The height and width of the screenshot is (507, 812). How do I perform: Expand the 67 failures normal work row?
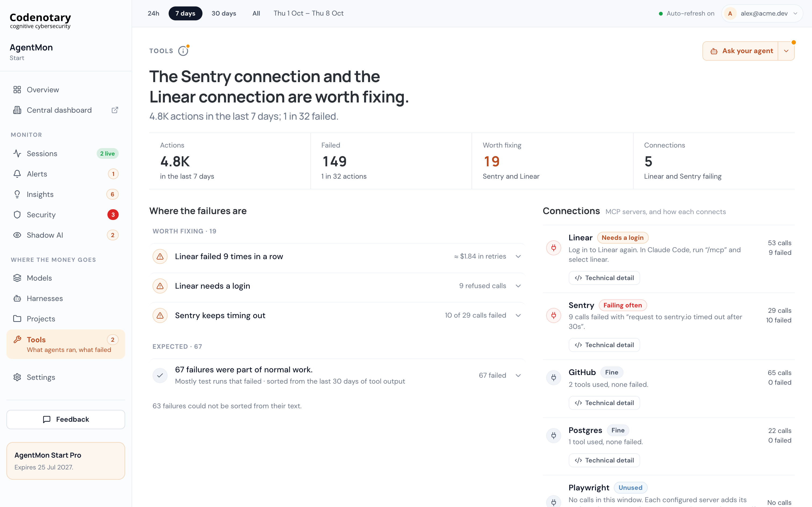[337, 375]
